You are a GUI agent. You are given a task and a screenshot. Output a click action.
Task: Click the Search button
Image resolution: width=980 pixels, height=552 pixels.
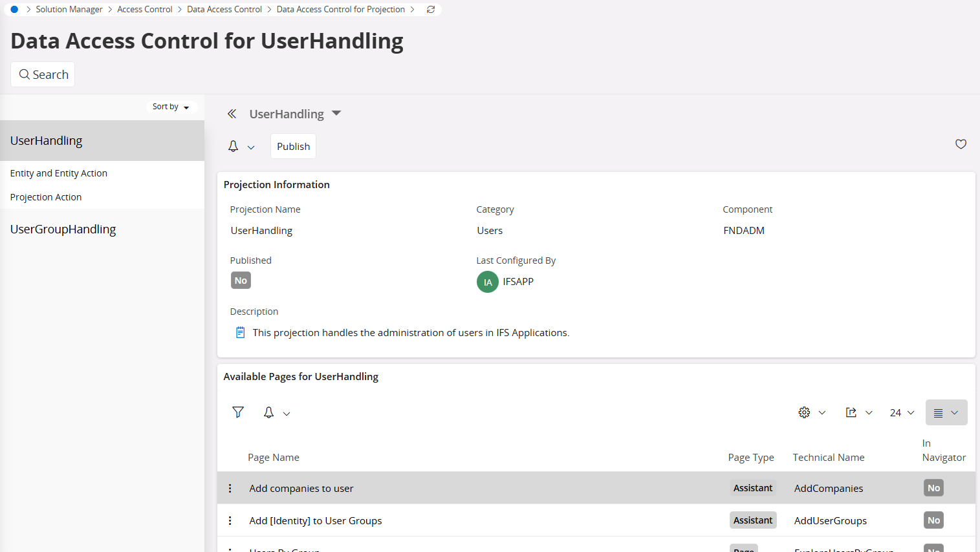43,74
